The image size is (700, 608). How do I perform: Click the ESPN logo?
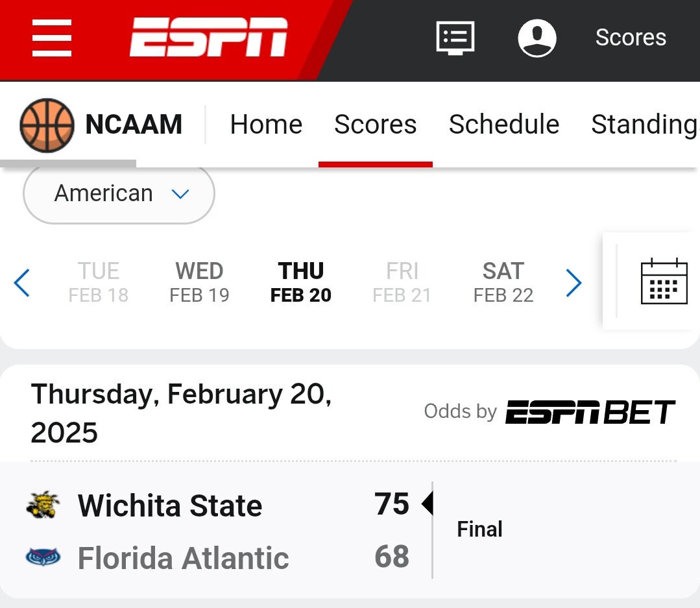208,38
